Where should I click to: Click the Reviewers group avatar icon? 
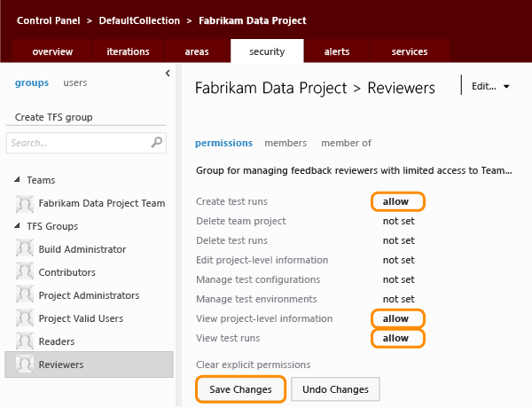pos(25,365)
